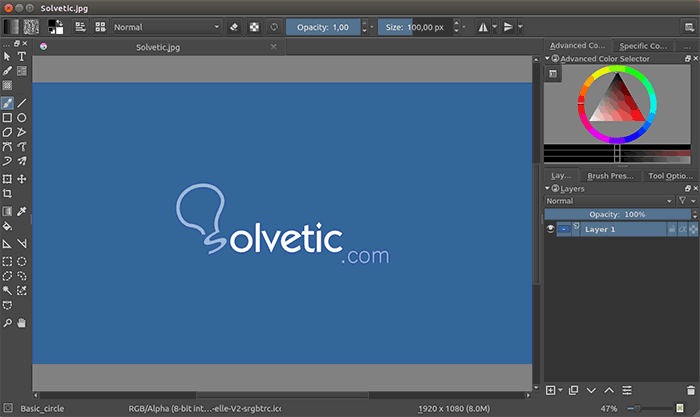Select the Multibrush tool
The image size is (700, 417).
21,161
